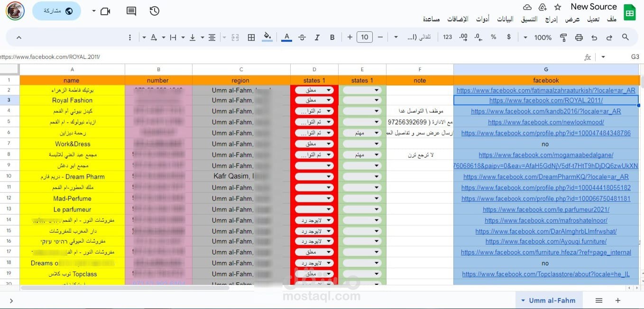The height and width of the screenshot is (309, 644).
Task: Open the text wrapping icon
Action: coord(173,37)
